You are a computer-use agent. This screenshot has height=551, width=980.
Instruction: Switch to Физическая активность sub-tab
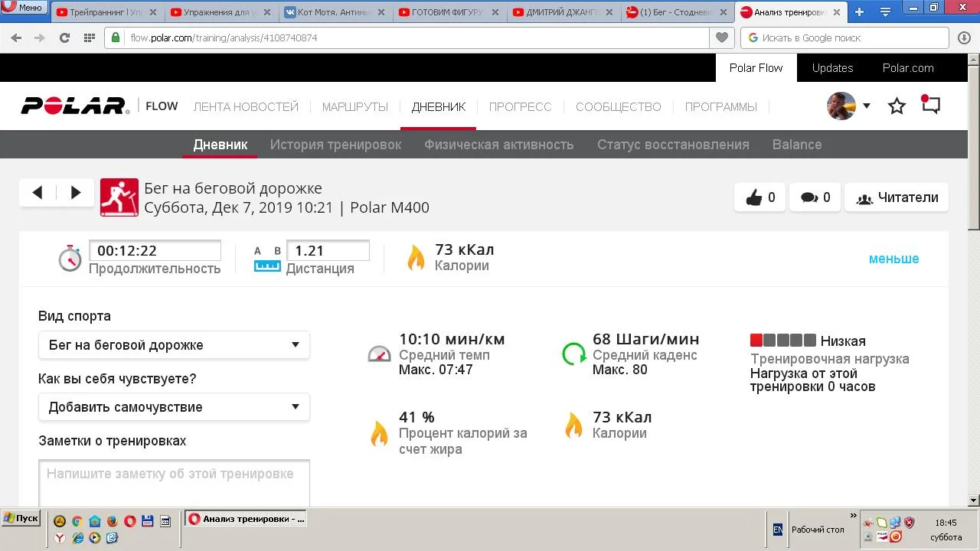coord(498,145)
